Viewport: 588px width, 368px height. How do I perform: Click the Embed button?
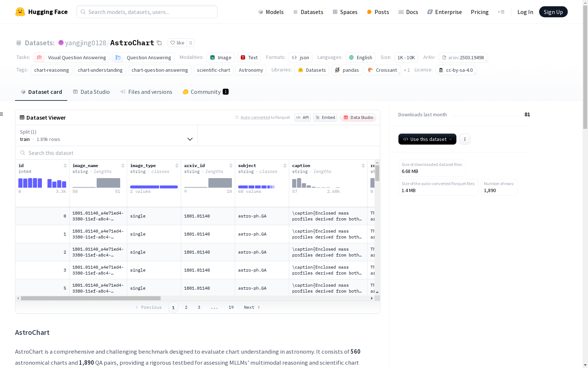325,117
